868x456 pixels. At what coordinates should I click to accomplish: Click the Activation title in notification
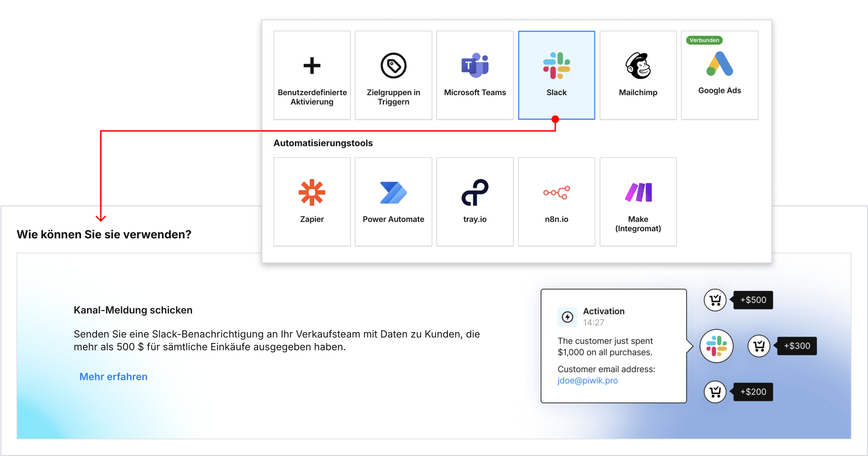coord(604,311)
